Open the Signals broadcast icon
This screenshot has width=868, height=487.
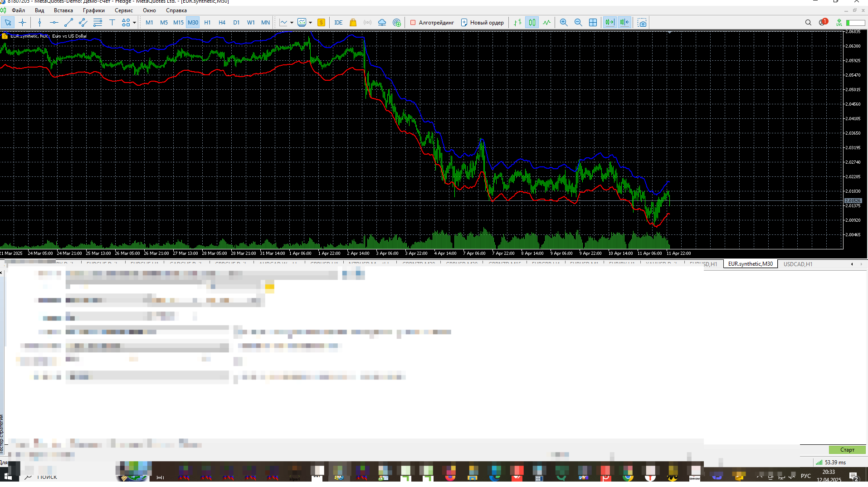[367, 22]
